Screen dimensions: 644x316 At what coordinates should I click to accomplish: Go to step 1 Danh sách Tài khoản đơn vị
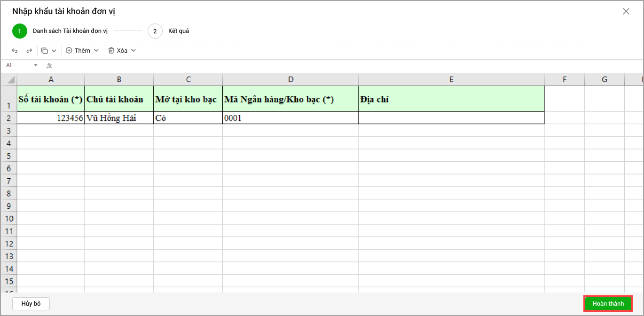(x=20, y=31)
